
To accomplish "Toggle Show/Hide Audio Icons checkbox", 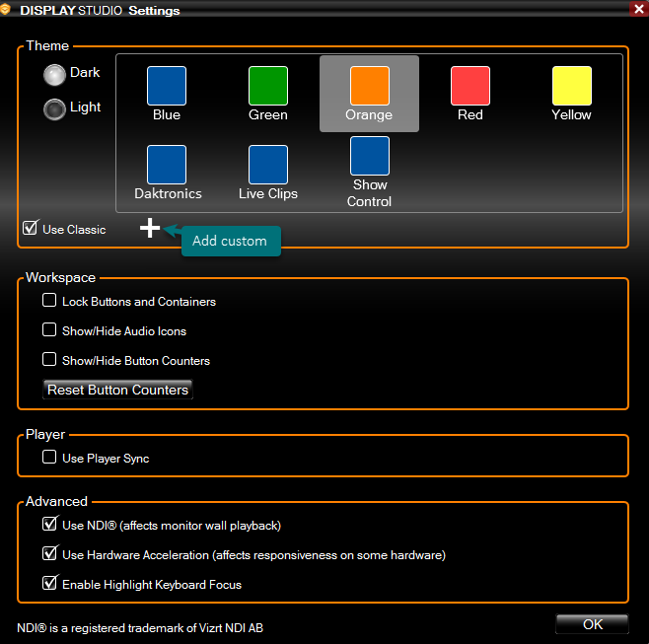I will coord(49,330).
